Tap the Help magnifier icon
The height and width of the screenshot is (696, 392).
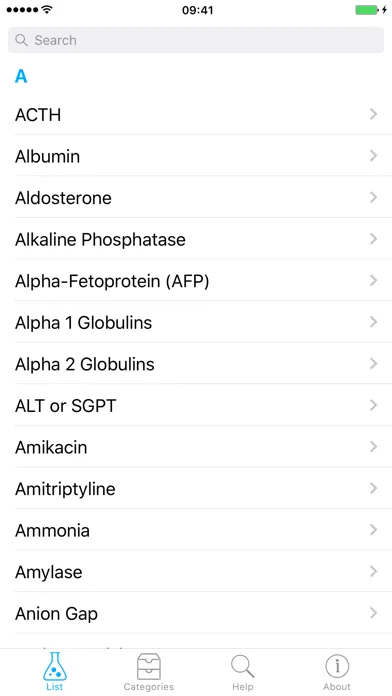tap(242, 667)
